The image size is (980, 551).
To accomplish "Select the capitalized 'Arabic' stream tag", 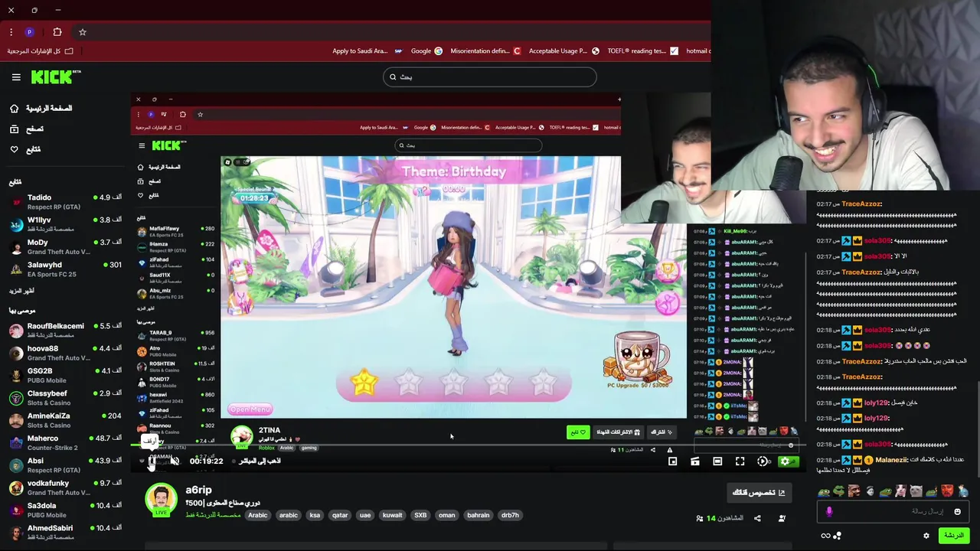I will [x=258, y=515].
